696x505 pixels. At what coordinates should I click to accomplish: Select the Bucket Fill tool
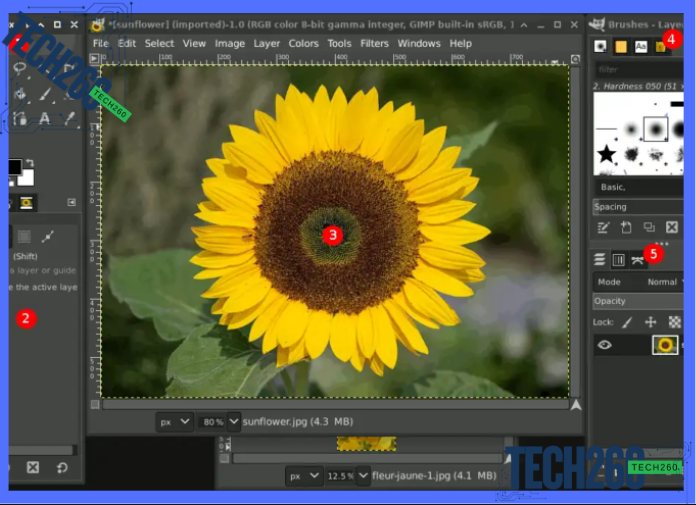coord(20,94)
